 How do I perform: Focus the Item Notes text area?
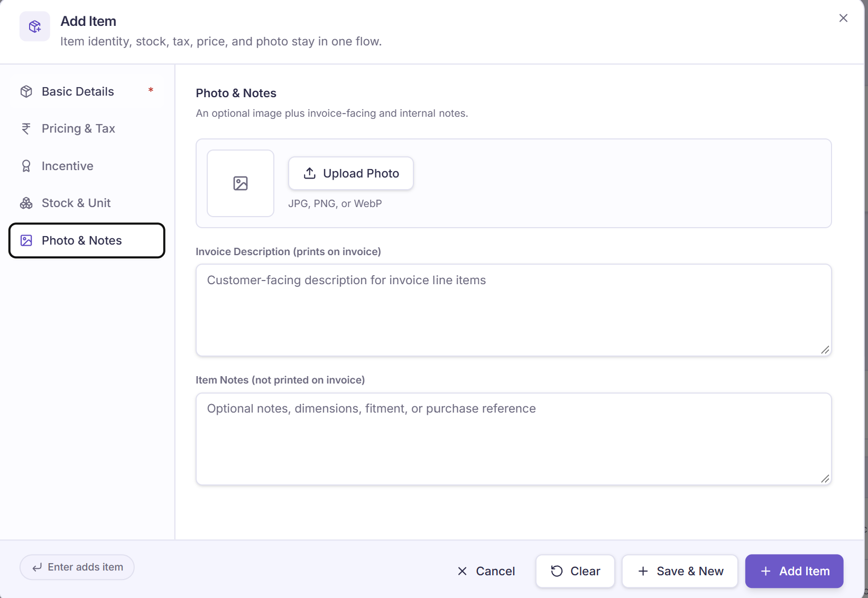coord(513,439)
